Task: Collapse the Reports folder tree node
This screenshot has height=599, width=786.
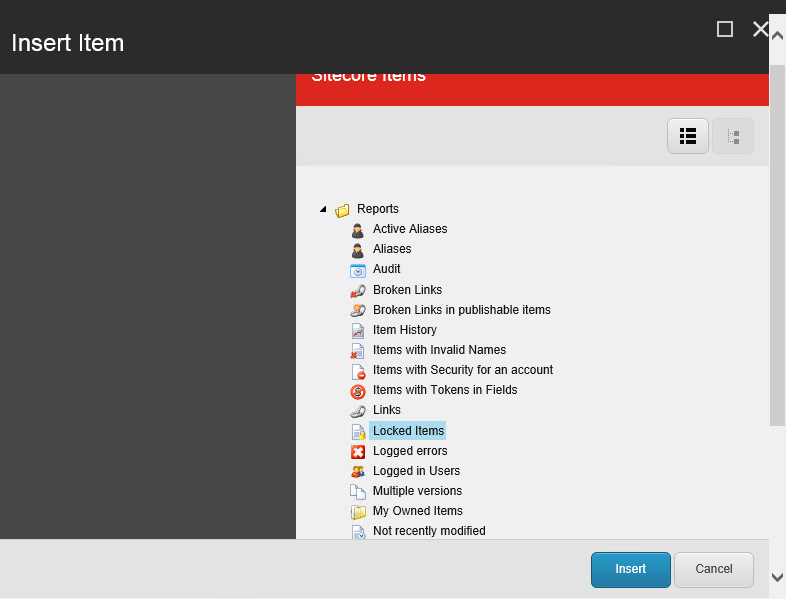Action: (x=323, y=209)
